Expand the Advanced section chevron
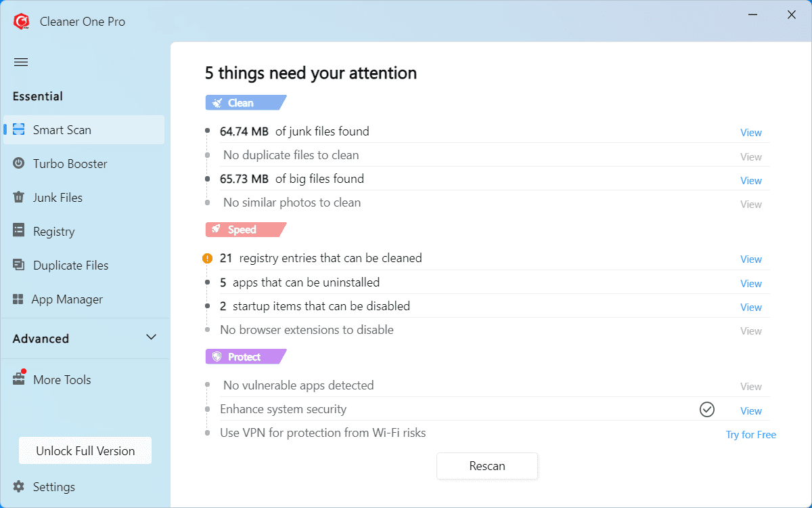 [x=152, y=337]
